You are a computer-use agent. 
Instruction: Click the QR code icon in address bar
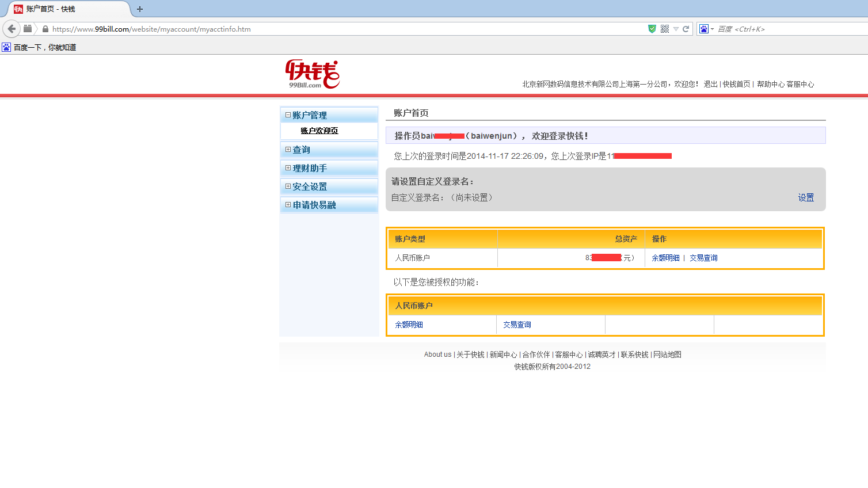pos(665,29)
